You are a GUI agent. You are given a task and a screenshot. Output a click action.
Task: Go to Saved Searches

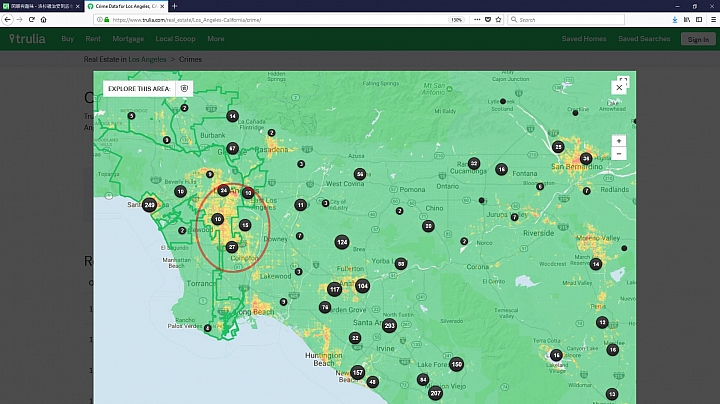click(644, 39)
